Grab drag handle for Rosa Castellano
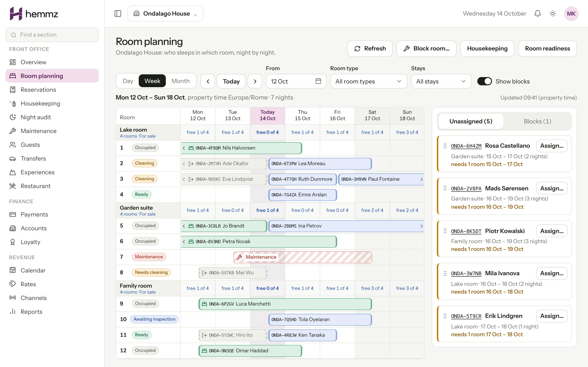The image size is (588, 367). tap(445, 146)
